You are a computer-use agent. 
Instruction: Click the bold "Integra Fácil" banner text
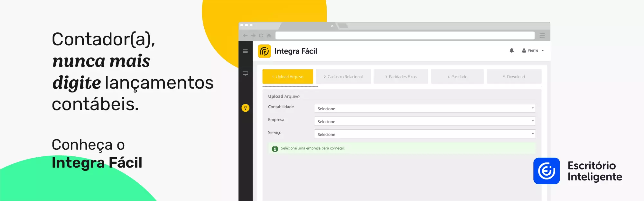(x=97, y=163)
